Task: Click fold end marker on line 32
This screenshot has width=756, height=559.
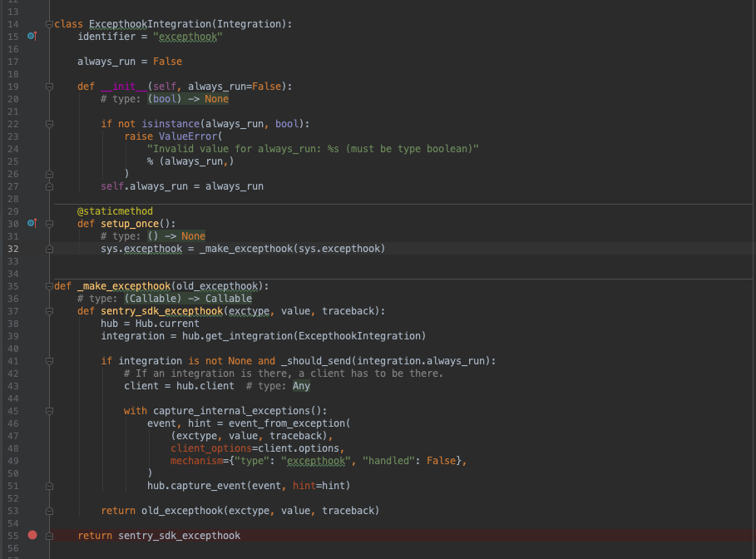Action: point(49,249)
